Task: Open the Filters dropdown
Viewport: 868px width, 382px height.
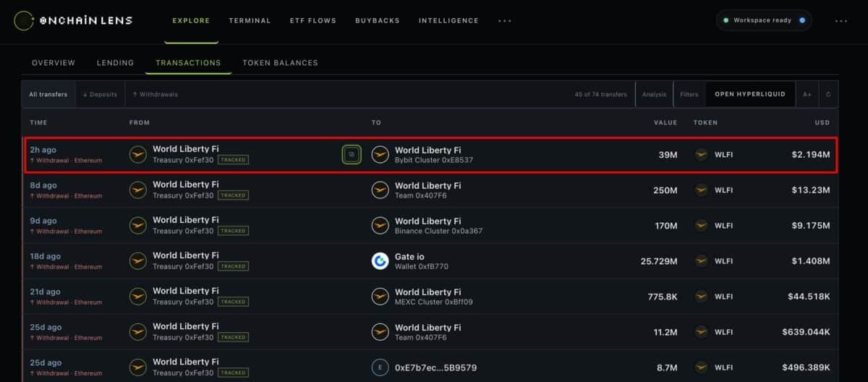Action: point(689,94)
